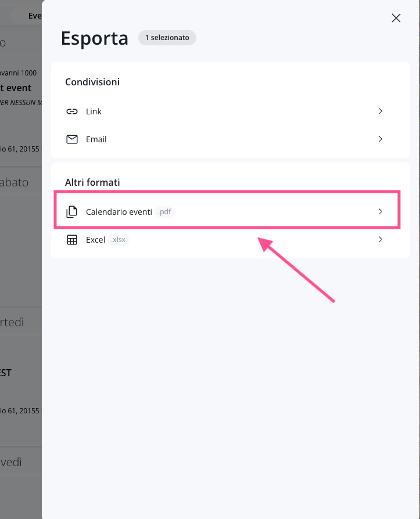The width and height of the screenshot is (420, 519).
Task: Click the .pdf format badge
Action: click(x=165, y=212)
